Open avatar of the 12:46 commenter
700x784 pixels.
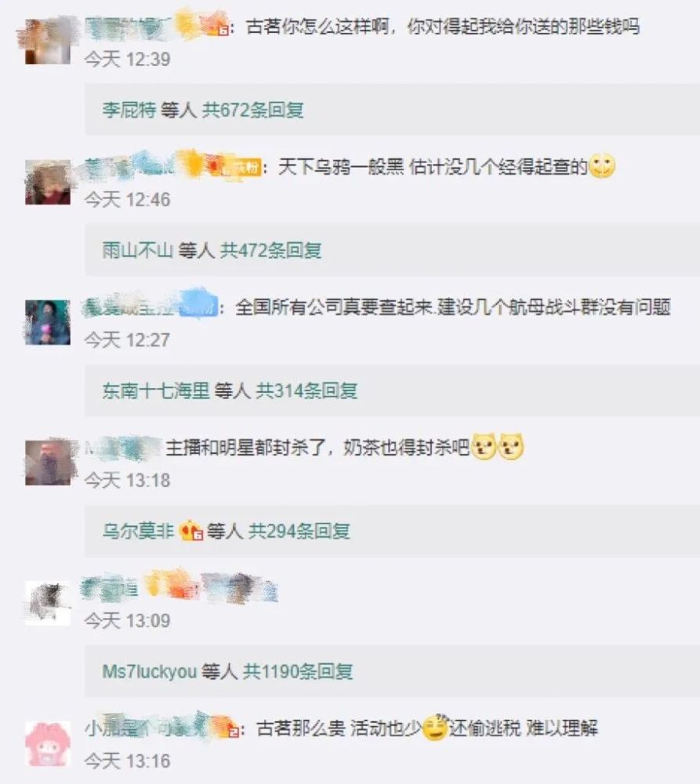(48, 182)
